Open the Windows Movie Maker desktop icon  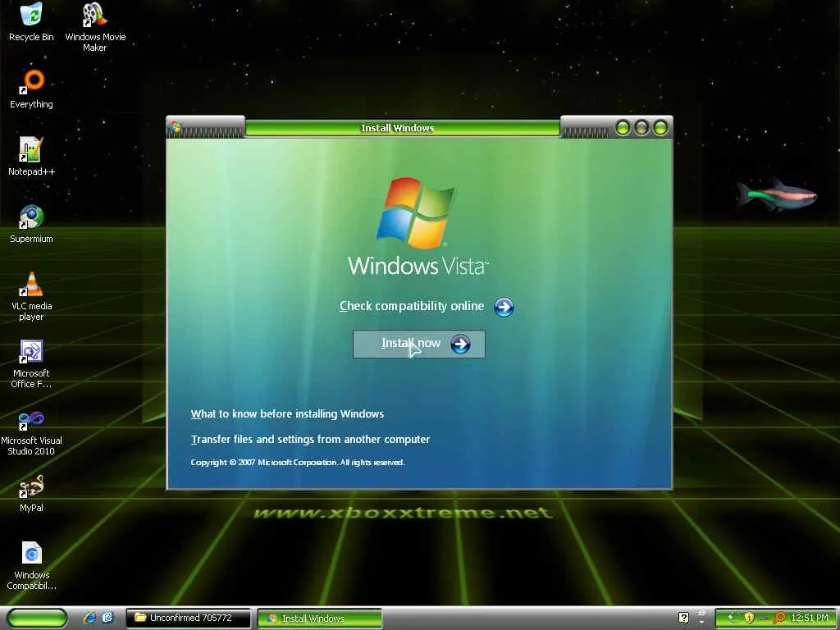coord(95,25)
